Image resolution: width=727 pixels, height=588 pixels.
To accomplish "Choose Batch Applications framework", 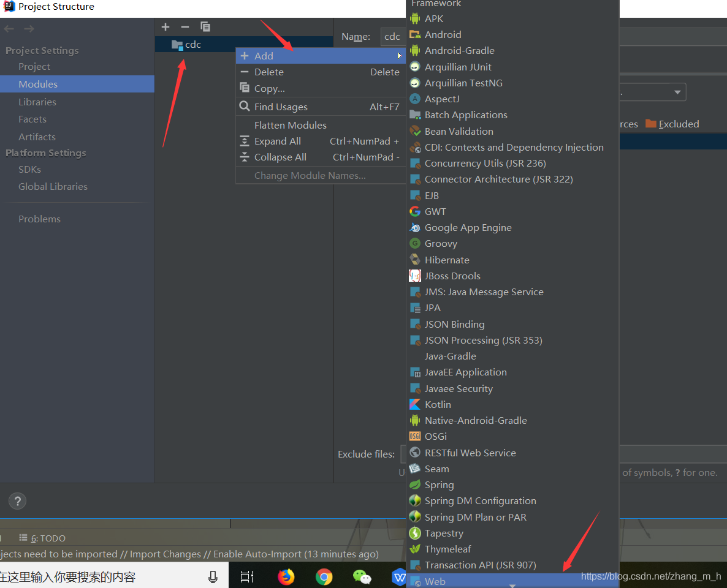I will (512, 115).
